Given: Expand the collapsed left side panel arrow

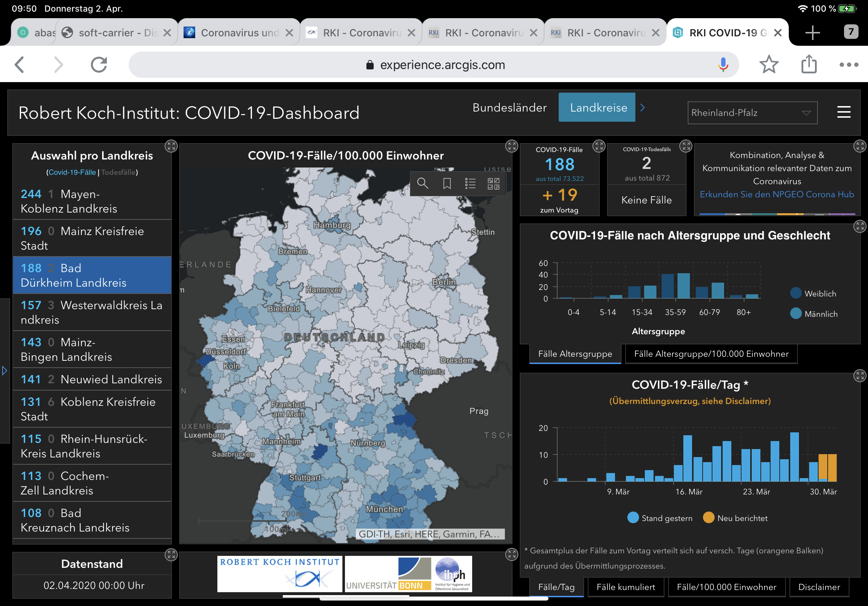Looking at the screenshot, I should point(4,371).
